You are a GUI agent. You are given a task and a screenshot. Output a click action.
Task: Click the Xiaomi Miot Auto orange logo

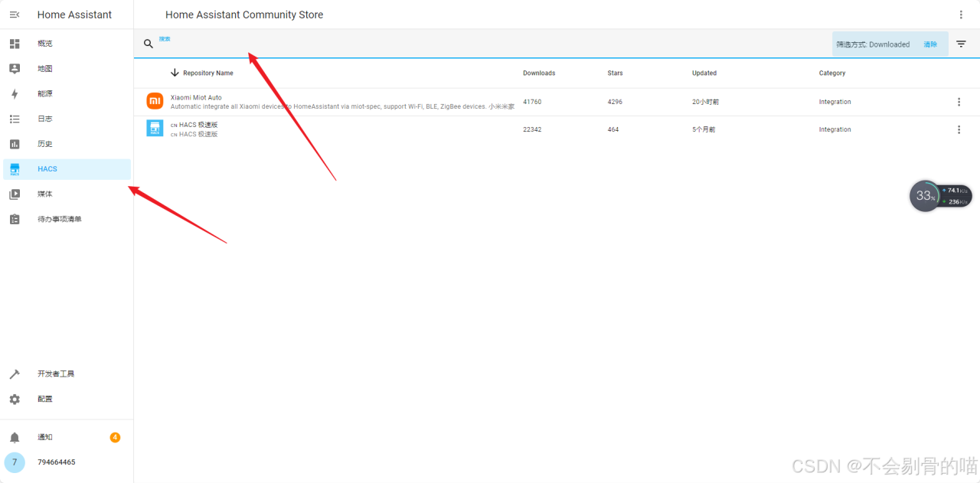tap(155, 101)
